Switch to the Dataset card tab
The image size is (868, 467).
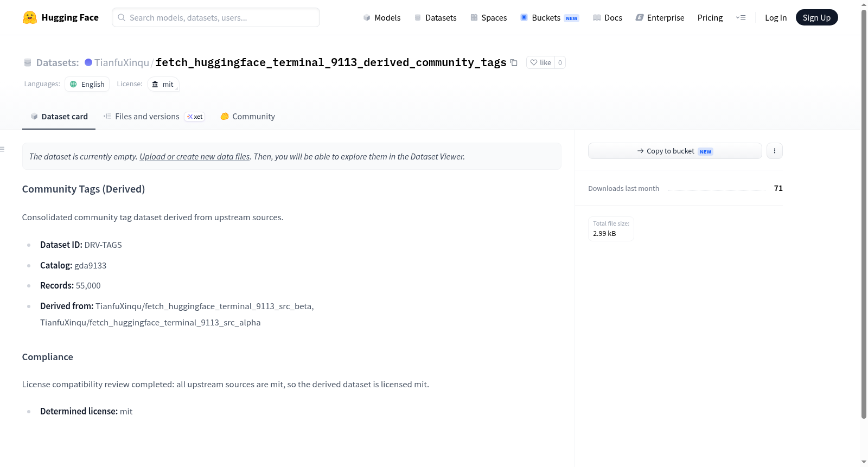coord(59,117)
